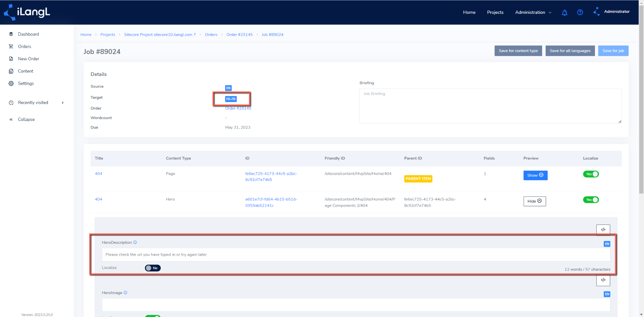Viewport: 644px width, 317px height.
Task: Click Save for all languages button
Action: click(570, 51)
